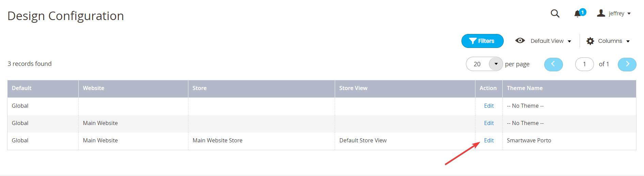This screenshot has width=644, height=176.
Task: Edit the Main Website configuration row
Action: coord(489,123)
